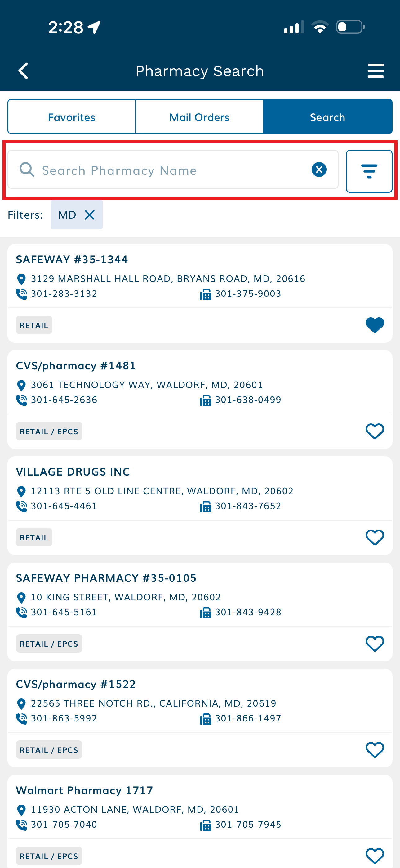Favorite CVS/pharmacy #1522 with heart
This screenshot has width=400, height=868.
(374, 750)
